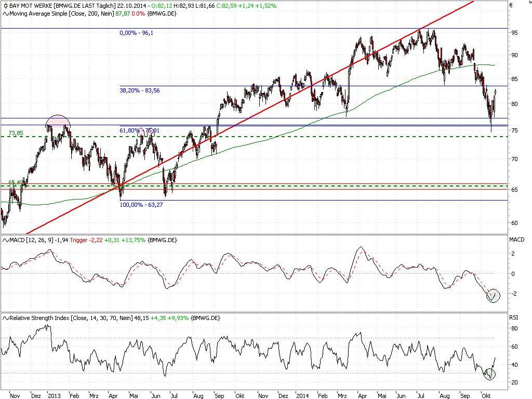Click the open value O:82,12

click(162, 6)
